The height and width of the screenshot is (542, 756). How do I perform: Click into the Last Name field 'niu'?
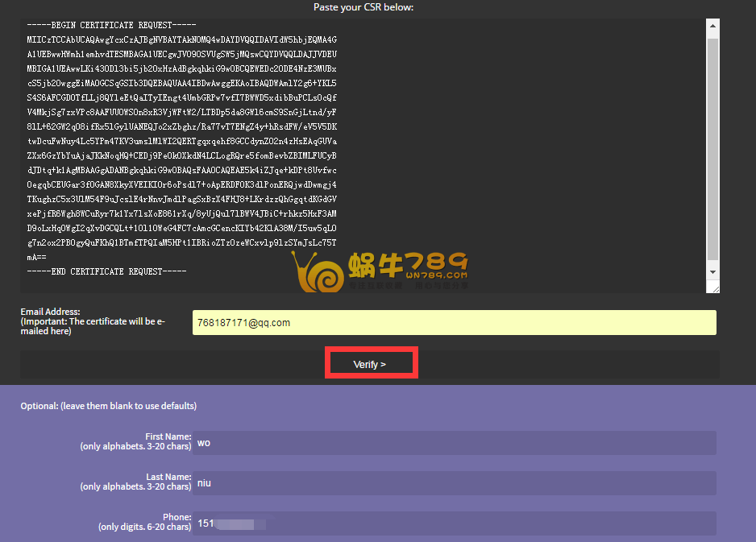pyautogui.click(x=454, y=483)
